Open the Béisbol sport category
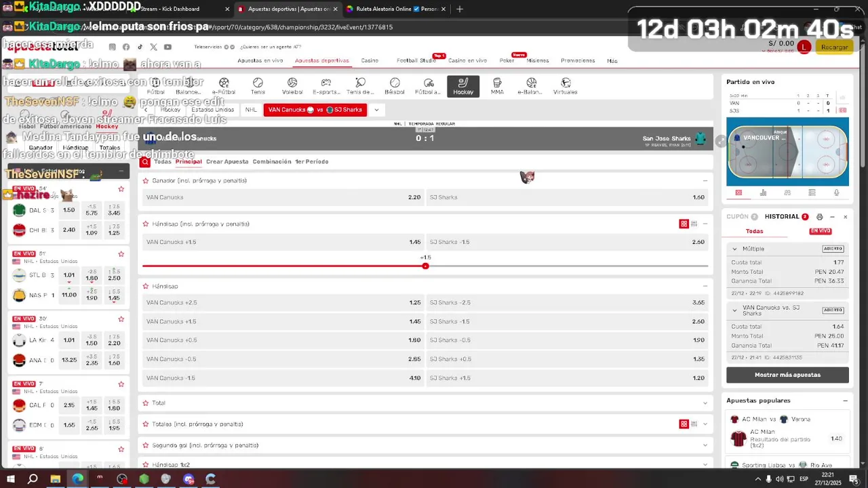868x488 pixels. (x=395, y=86)
